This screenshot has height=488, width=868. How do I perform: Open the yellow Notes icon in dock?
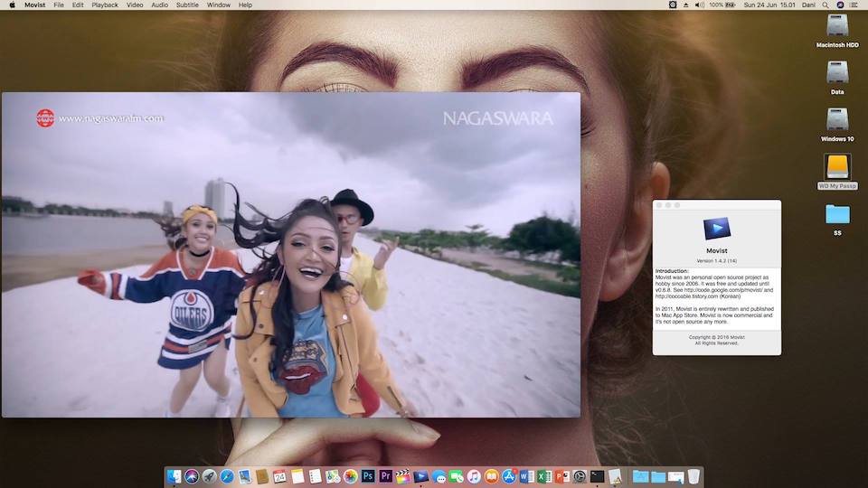pyautogui.click(x=297, y=476)
